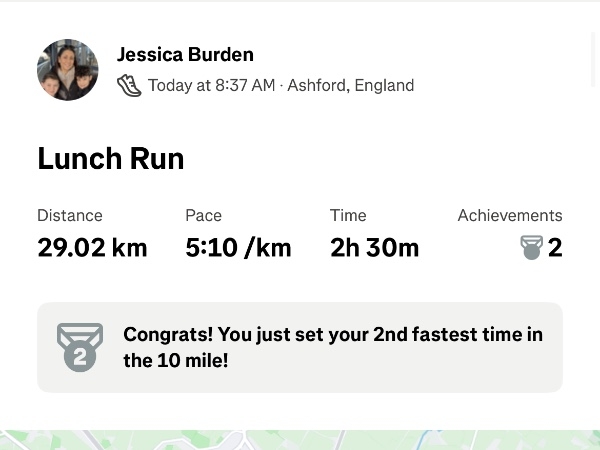Viewport: 600px width, 450px height.
Task: Click the Ashford, England location text
Action: pyautogui.click(x=351, y=85)
